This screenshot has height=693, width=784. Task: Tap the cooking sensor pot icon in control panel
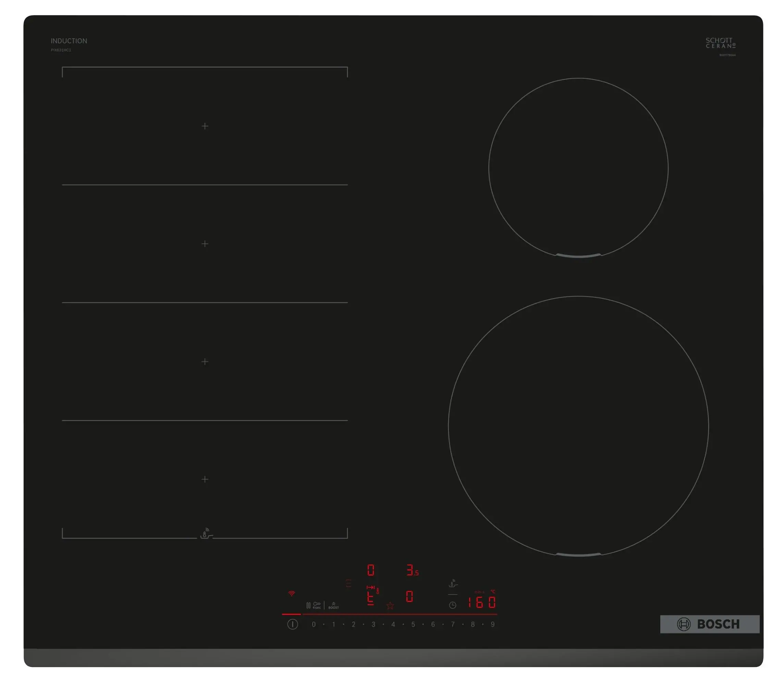coord(453,583)
